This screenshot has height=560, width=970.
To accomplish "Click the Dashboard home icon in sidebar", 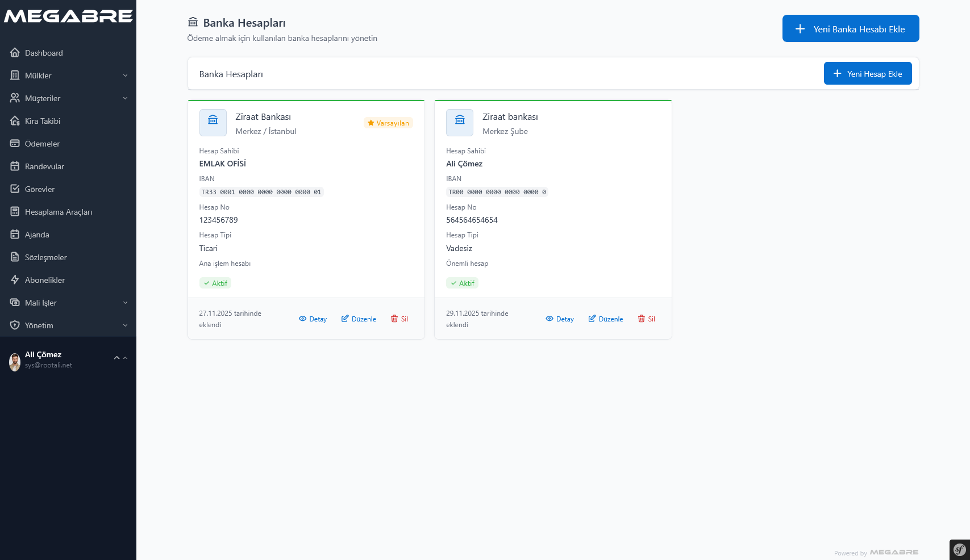I will [x=15, y=53].
